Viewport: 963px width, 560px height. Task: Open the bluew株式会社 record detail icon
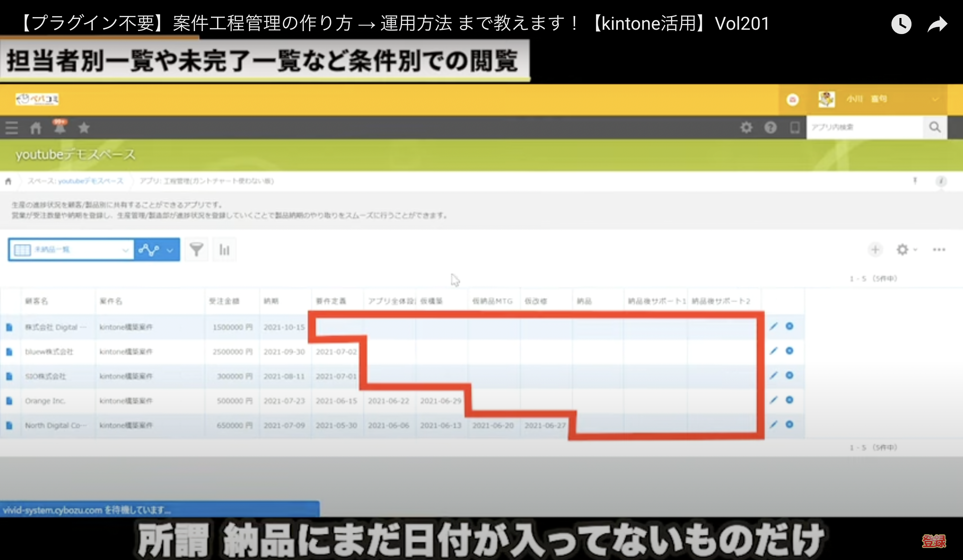coord(10,352)
